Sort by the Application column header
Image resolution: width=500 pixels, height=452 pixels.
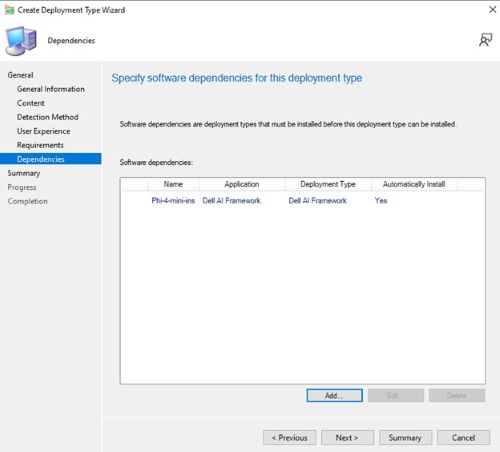click(x=242, y=184)
